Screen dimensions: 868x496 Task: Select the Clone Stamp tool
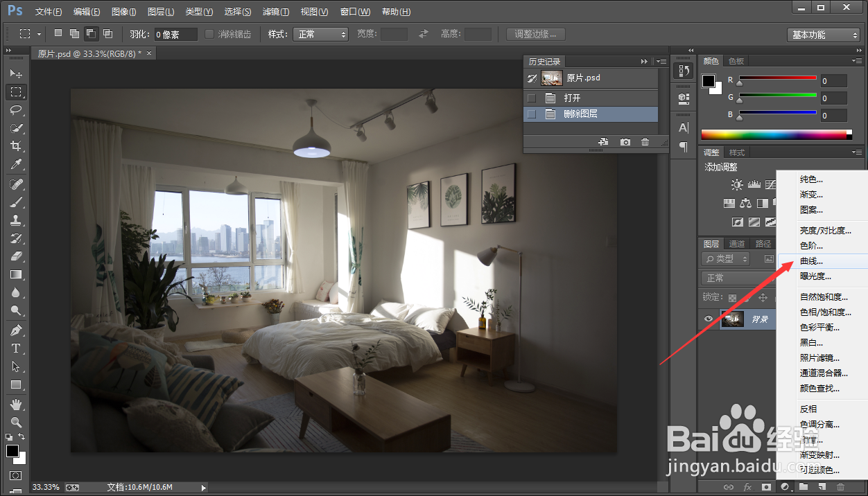16,220
